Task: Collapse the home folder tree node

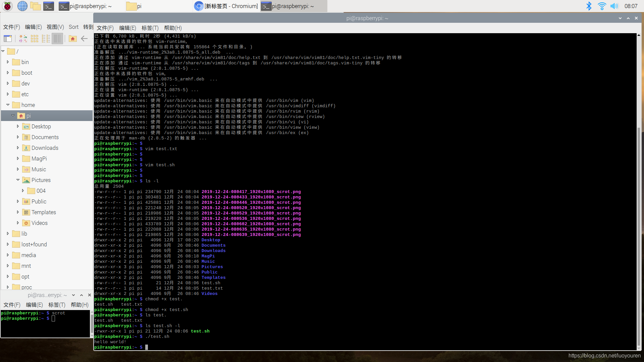Action: [x=8, y=105]
